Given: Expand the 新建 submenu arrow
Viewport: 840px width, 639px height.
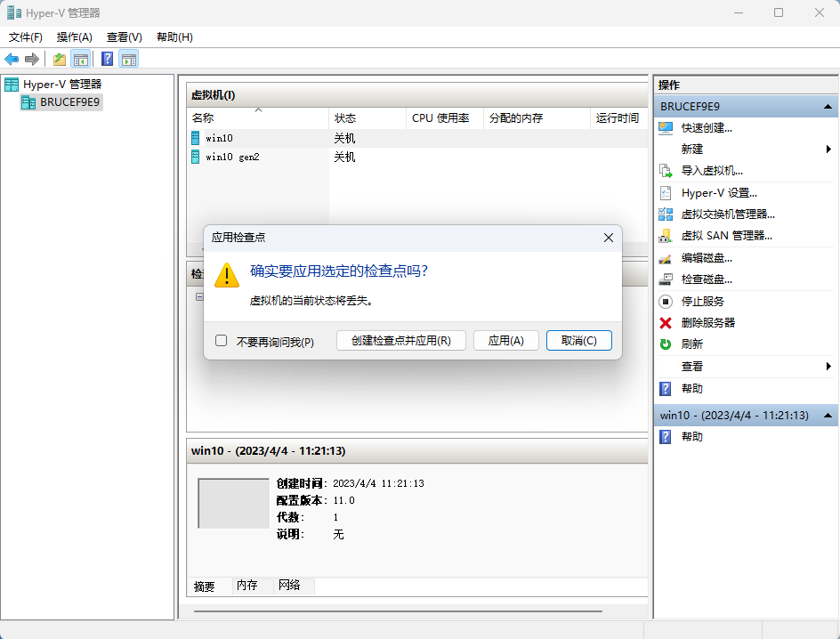Looking at the screenshot, I should (828, 149).
